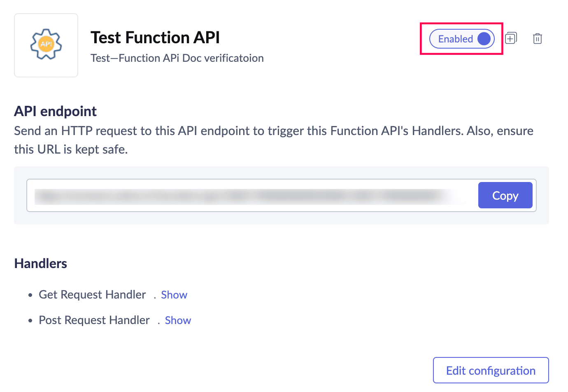Click the Doc verification description subtitle

tap(177, 58)
